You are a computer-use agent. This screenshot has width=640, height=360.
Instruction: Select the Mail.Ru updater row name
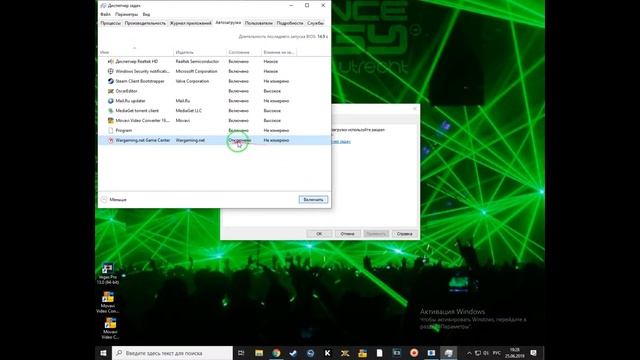tap(131, 101)
